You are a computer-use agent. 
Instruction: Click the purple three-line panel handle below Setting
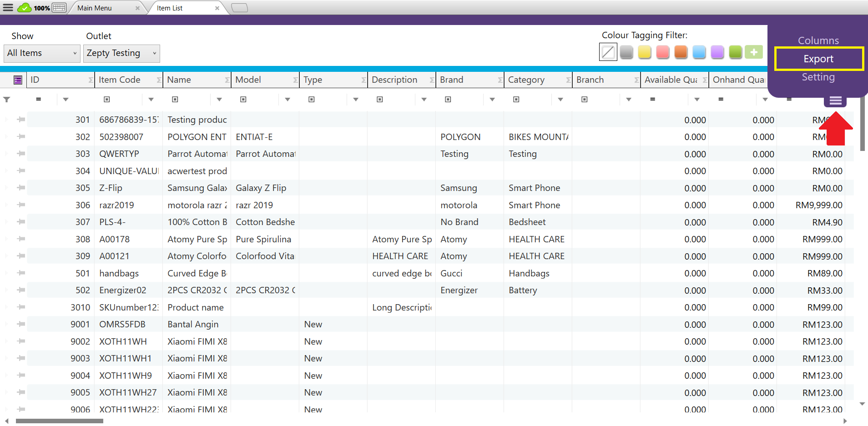(x=835, y=101)
